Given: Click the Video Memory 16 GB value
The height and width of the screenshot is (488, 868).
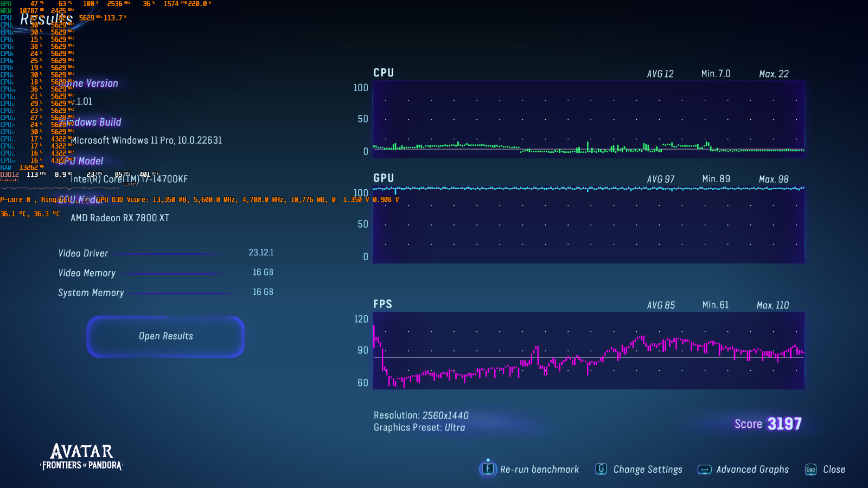Looking at the screenshot, I should point(263,272).
